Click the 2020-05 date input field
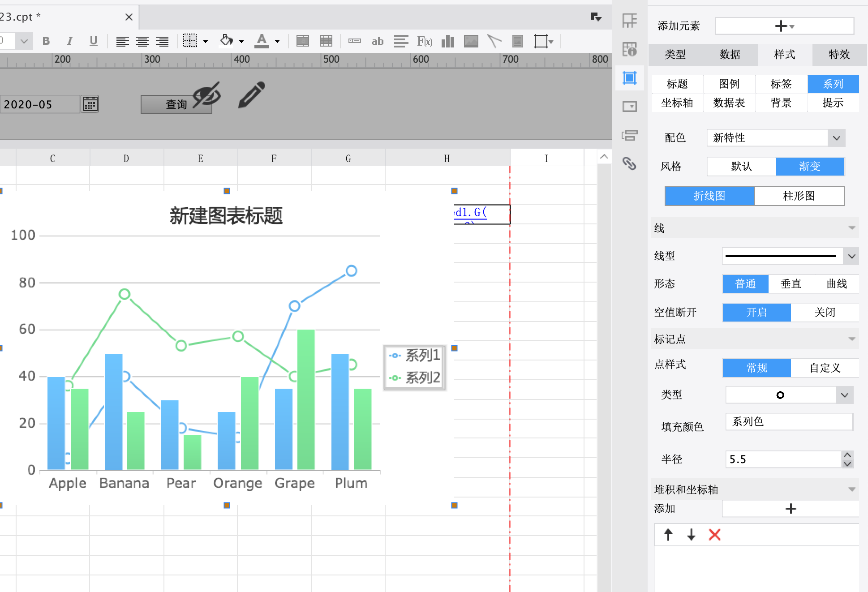 [x=39, y=104]
